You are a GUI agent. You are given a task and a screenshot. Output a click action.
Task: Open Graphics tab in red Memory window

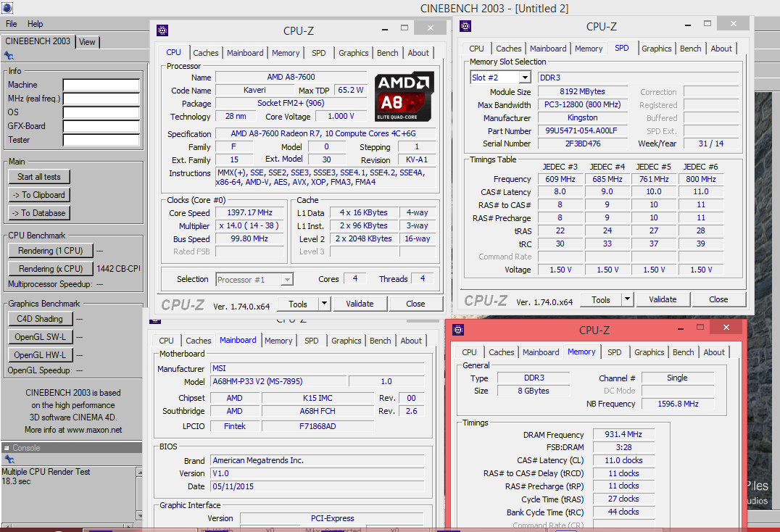click(x=650, y=352)
